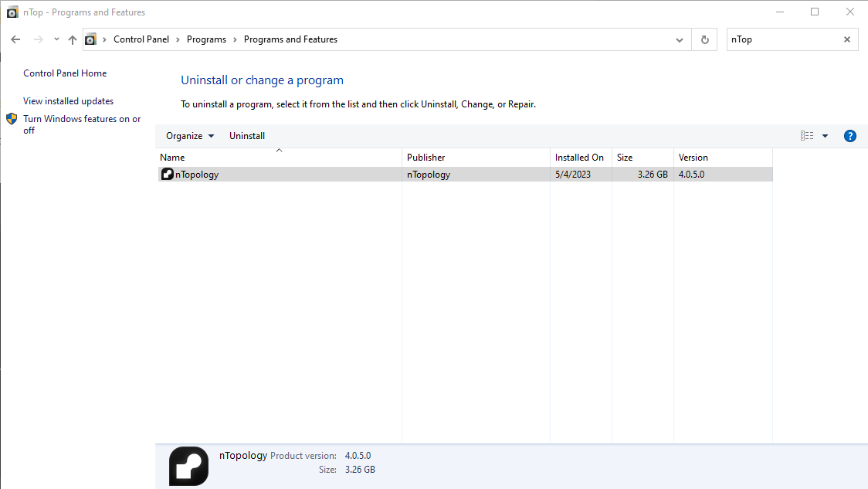Sort by the Name column header
This screenshot has height=489, width=868.
(x=279, y=158)
